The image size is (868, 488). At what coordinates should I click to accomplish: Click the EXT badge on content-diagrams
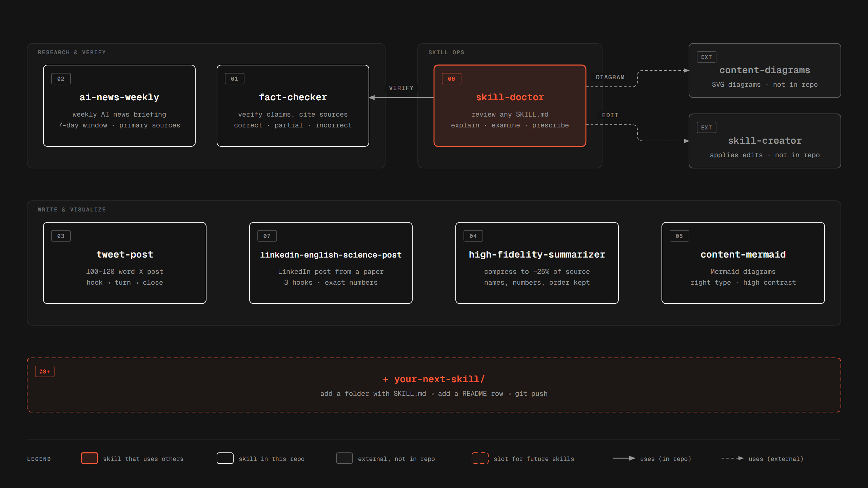click(x=706, y=57)
